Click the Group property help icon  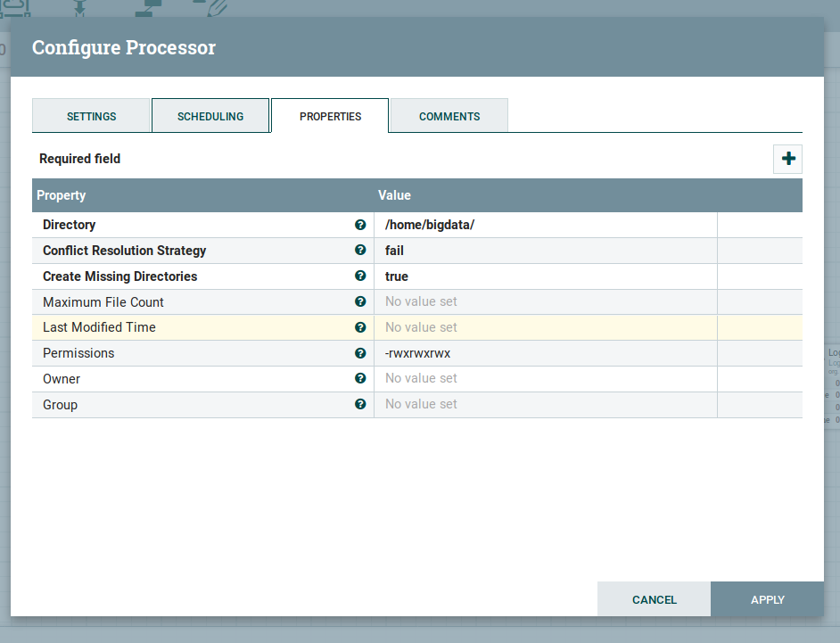(x=360, y=404)
